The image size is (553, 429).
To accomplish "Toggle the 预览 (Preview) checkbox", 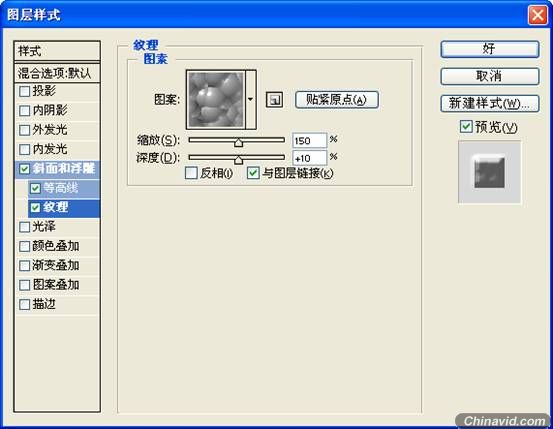I will click(x=466, y=126).
